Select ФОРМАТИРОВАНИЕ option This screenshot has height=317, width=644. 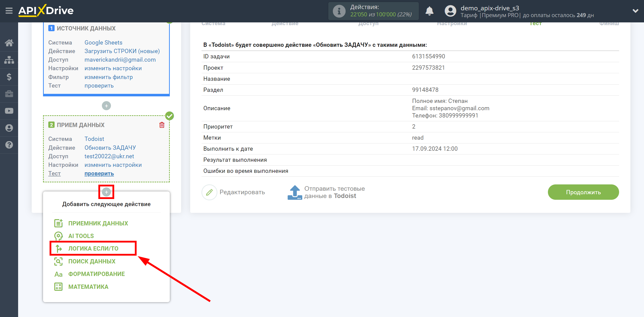pyautogui.click(x=97, y=274)
